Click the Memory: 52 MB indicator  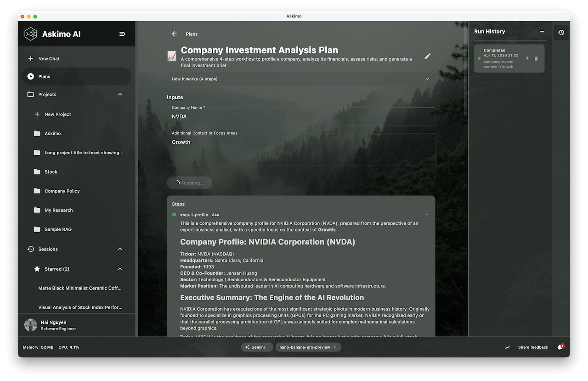[x=38, y=347]
